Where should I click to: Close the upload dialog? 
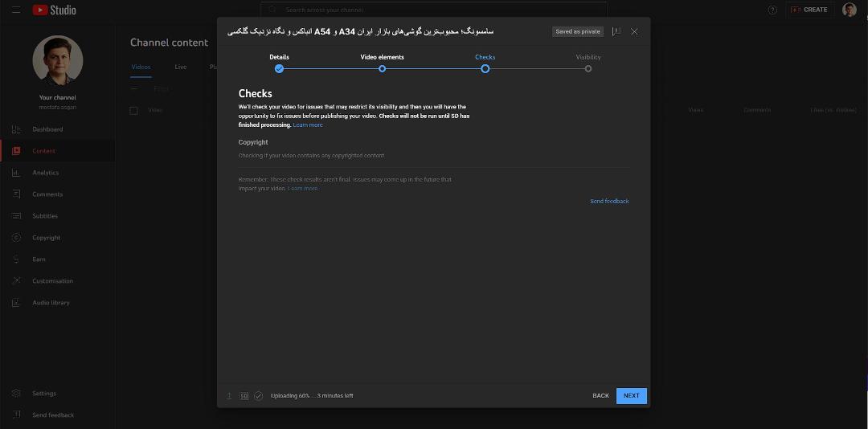pyautogui.click(x=634, y=31)
